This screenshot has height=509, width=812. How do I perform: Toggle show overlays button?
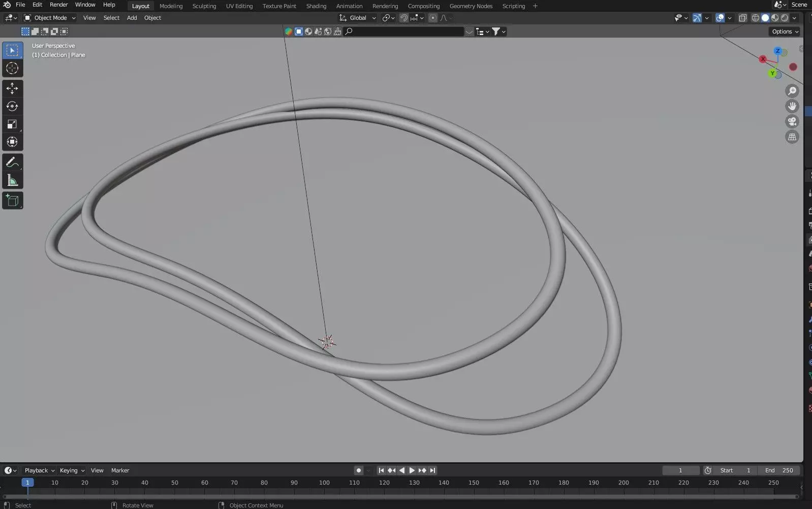coord(720,18)
